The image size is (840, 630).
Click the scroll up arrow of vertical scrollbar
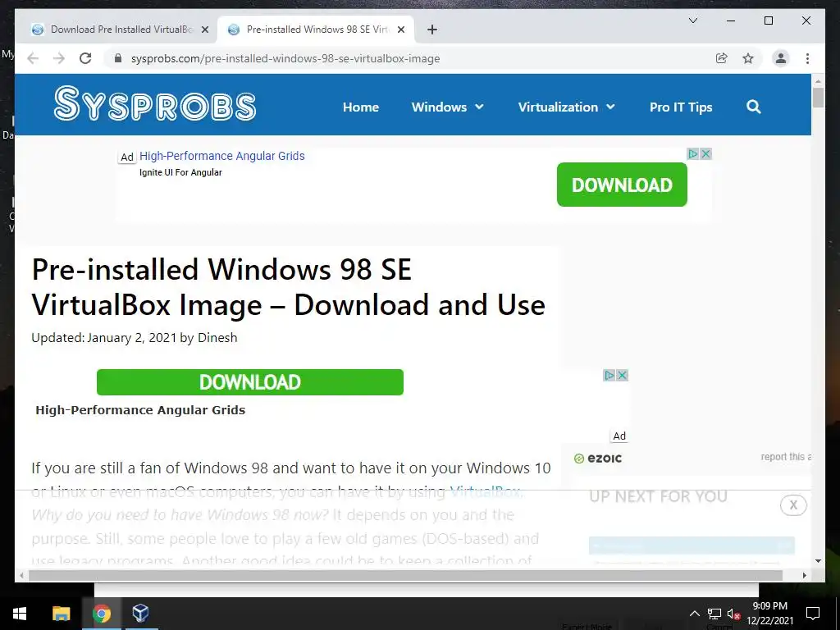tap(818, 82)
